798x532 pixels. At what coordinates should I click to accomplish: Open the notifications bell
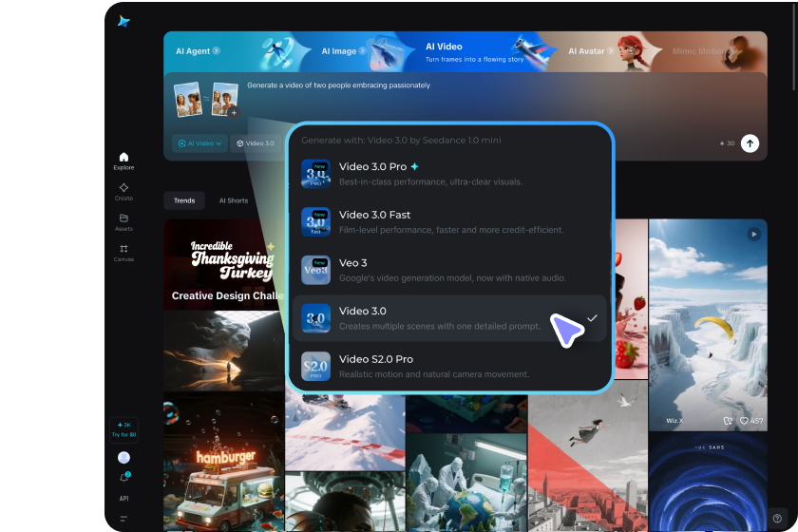(124, 477)
